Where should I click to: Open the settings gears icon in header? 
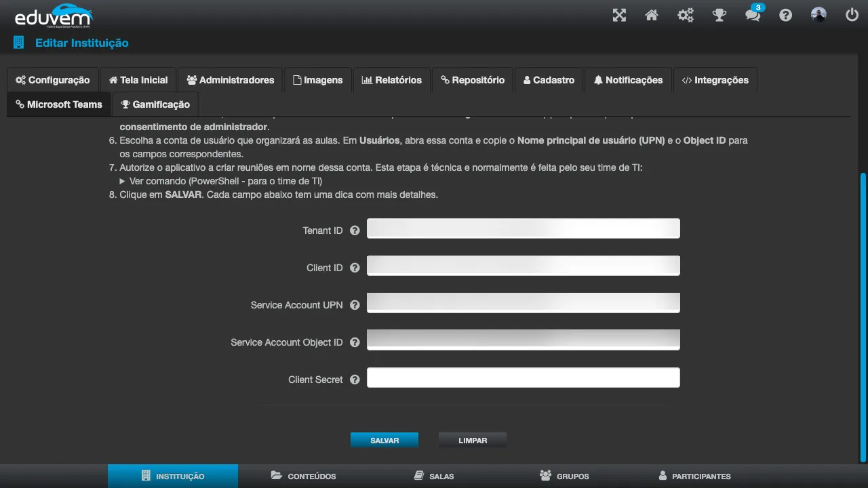click(686, 15)
